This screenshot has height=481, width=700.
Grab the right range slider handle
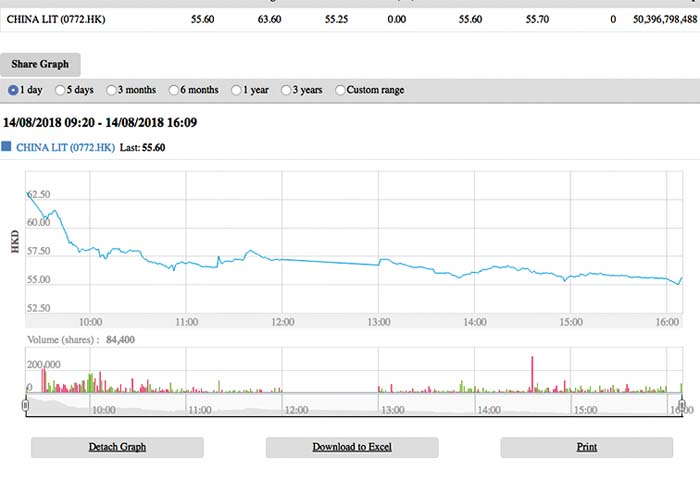tap(682, 405)
